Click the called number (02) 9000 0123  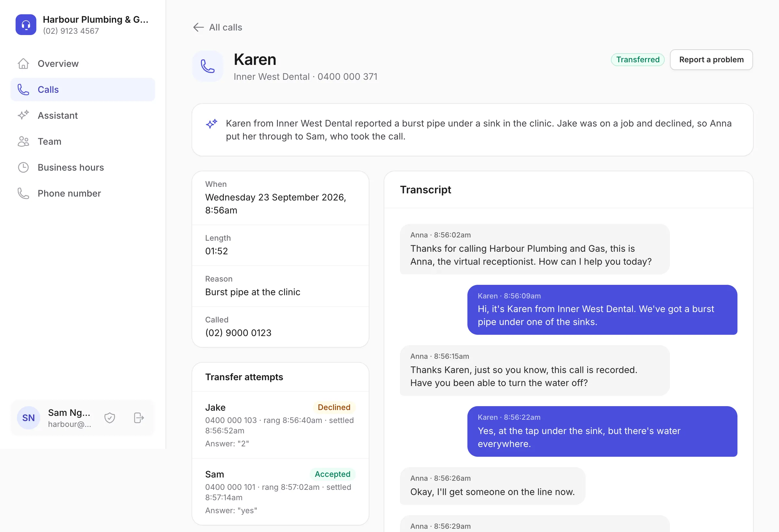[x=238, y=333]
